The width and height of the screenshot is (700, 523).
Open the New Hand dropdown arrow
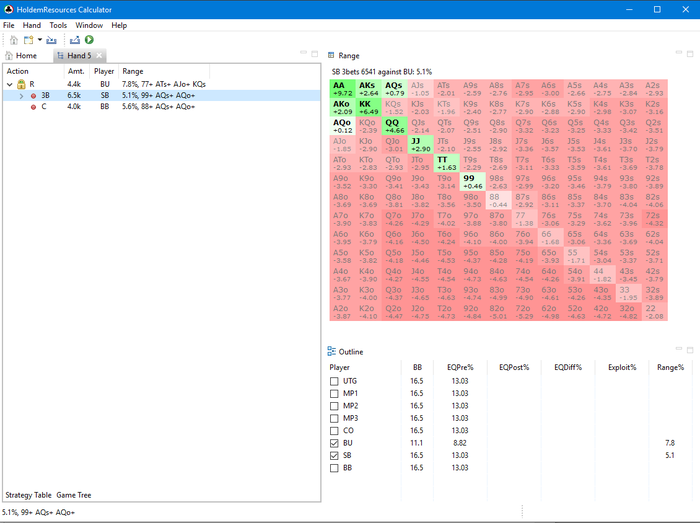tap(40, 40)
